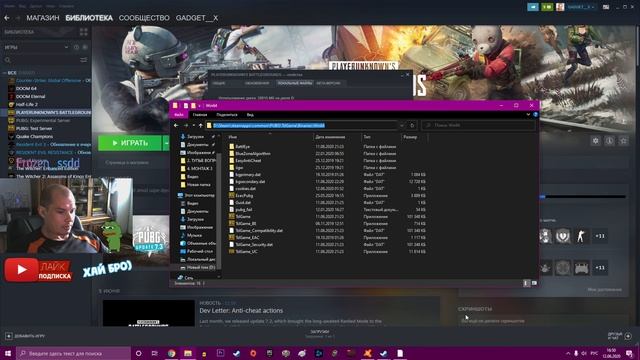Open Вид tab in Explorer ribbon

pos(250,115)
